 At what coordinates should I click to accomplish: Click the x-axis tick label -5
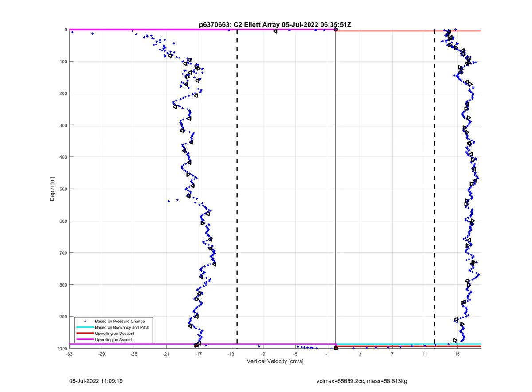coord(295,354)
